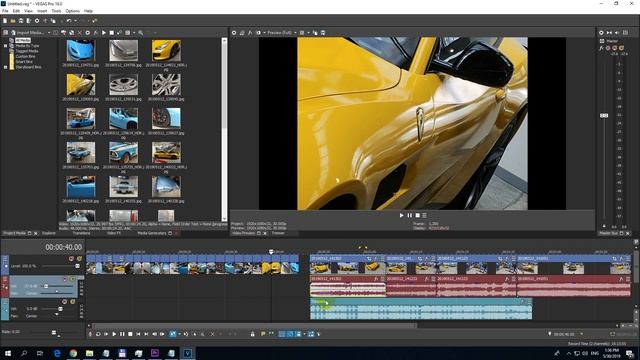Select the Normal edit tool in timeline toolbar
This screenshot has width=640, height=360.
pyautogui.click(x=173, y=334)
